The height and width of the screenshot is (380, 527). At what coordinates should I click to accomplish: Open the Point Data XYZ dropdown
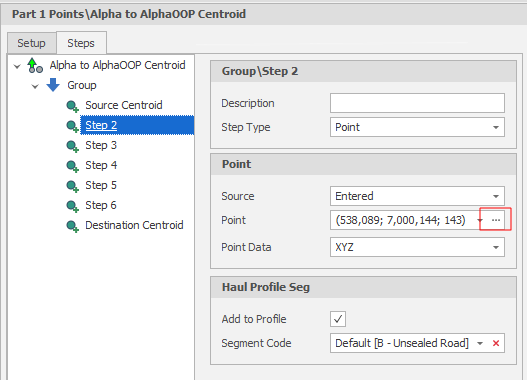(x=496, y=247)
